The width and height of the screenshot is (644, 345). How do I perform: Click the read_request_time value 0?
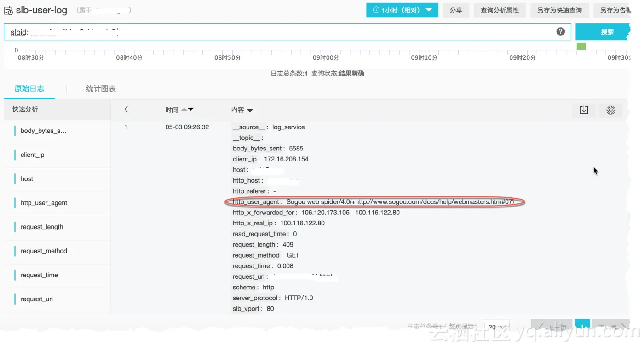pyautogui.click(x=295, y=234)
